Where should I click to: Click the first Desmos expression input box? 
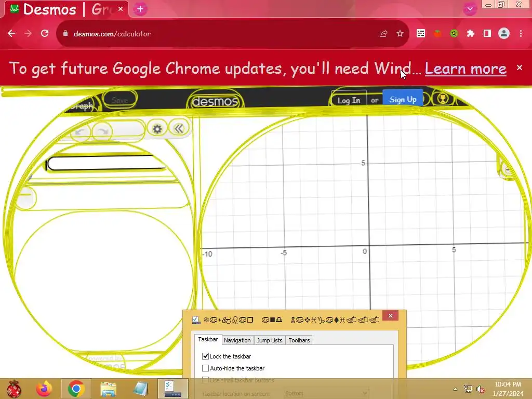[106, 164]
